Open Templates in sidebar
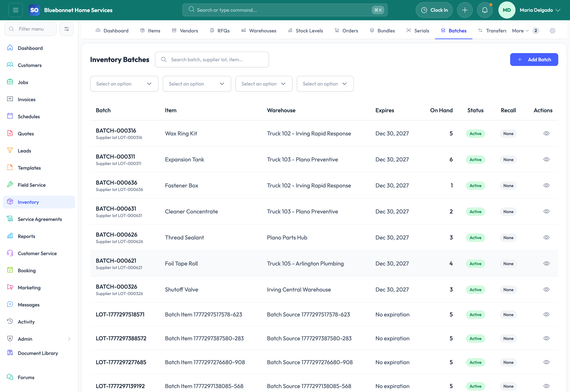The height and width of the screenshot is (392, 570). click(39, 168)
